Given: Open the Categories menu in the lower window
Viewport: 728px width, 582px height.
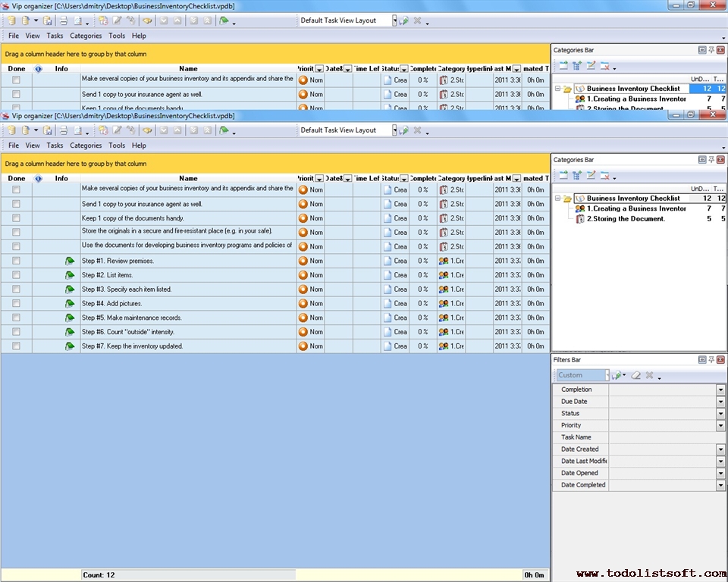Looking at the screenshot, I should pos(86,145).
